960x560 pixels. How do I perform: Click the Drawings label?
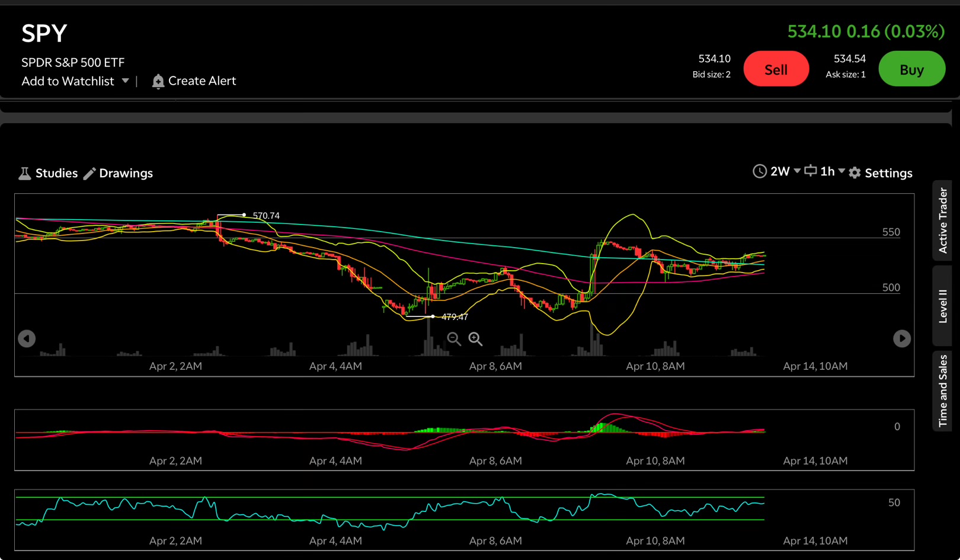click(x=126, y=173)
